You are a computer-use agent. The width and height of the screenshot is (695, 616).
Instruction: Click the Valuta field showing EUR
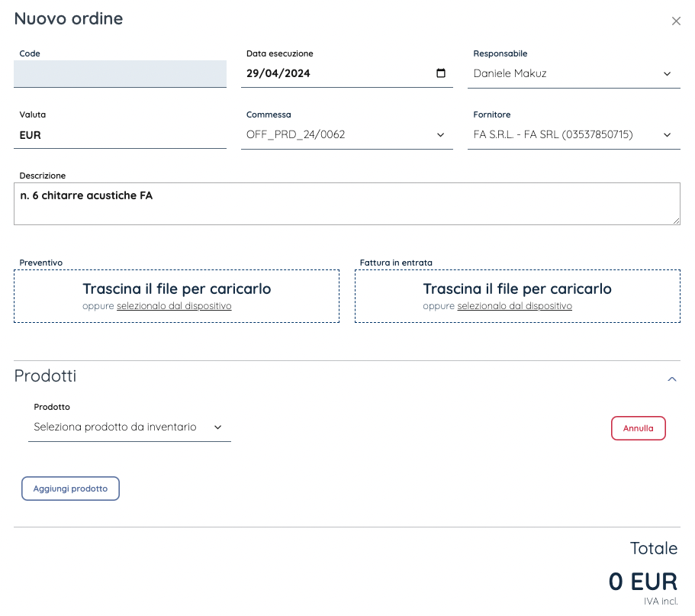(120, 135)
